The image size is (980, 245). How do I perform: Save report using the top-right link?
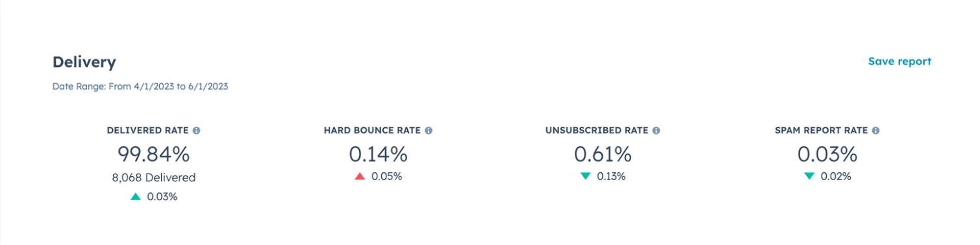pyautogui.click(x=899, y=62)
